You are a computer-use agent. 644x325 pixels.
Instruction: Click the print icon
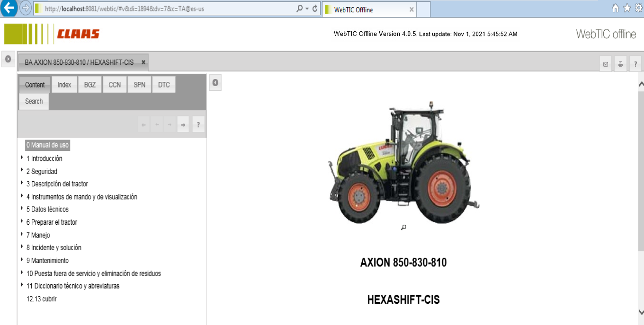[620, 64]
